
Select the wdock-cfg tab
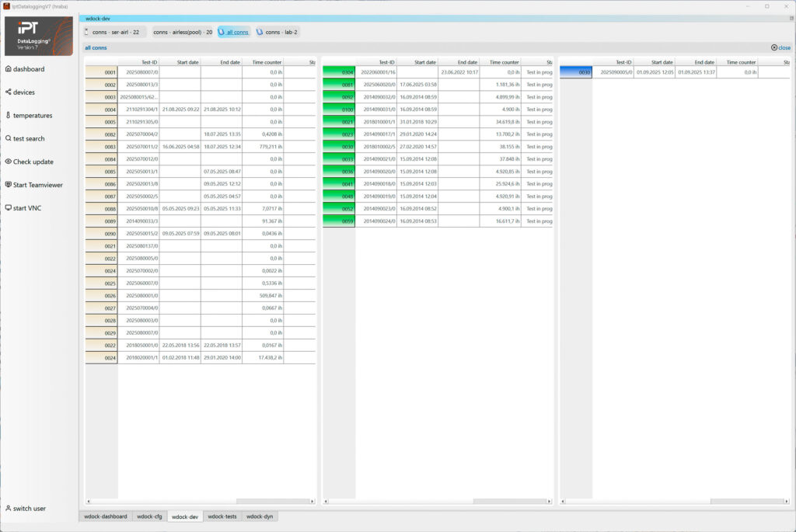(149, 515)
